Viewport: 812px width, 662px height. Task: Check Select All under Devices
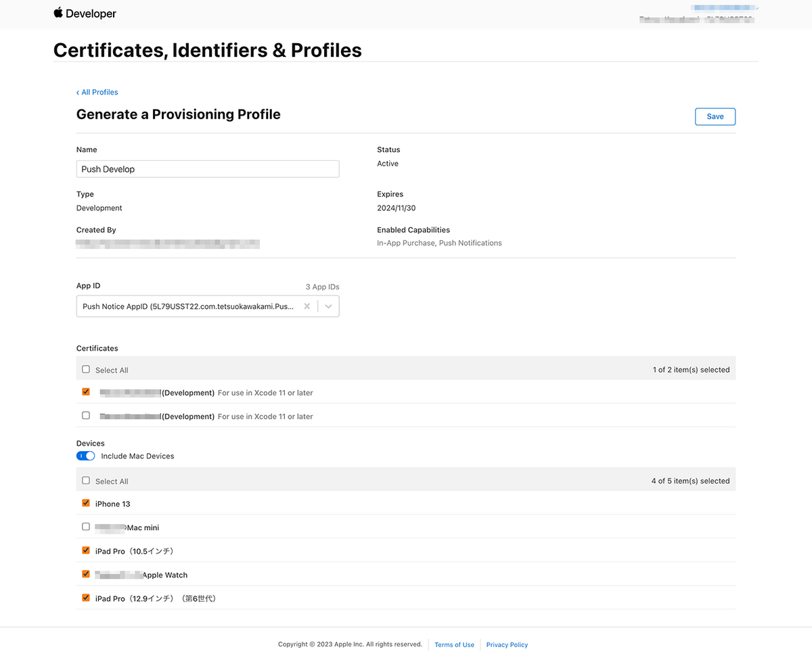(x=86, y=481)
